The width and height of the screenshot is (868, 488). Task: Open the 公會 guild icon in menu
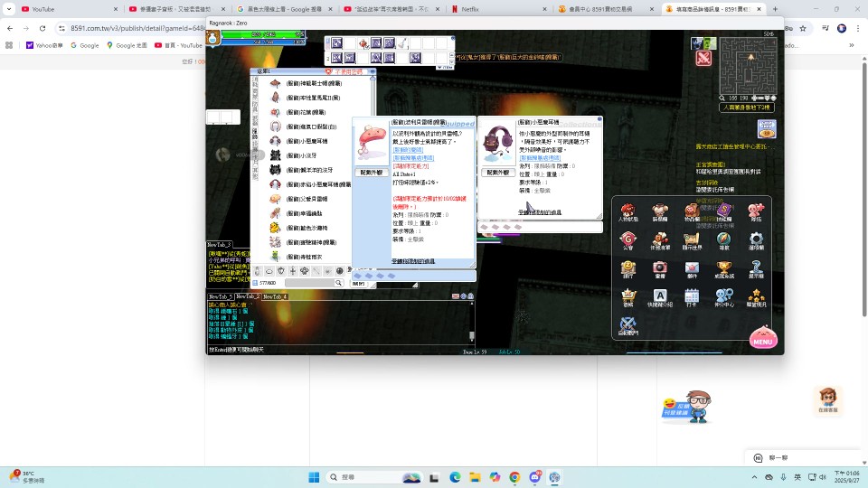pyautogui.click(x=627, y=240)
